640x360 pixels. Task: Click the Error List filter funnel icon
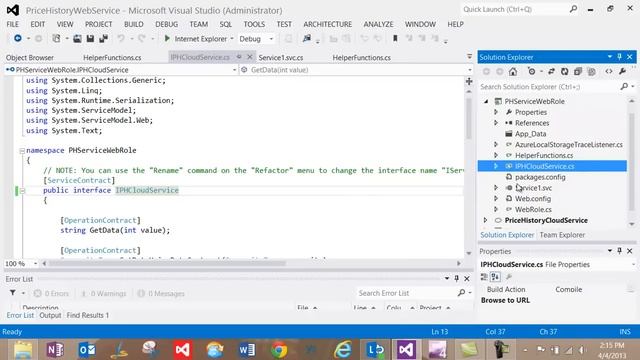click(x=13, y=293)
